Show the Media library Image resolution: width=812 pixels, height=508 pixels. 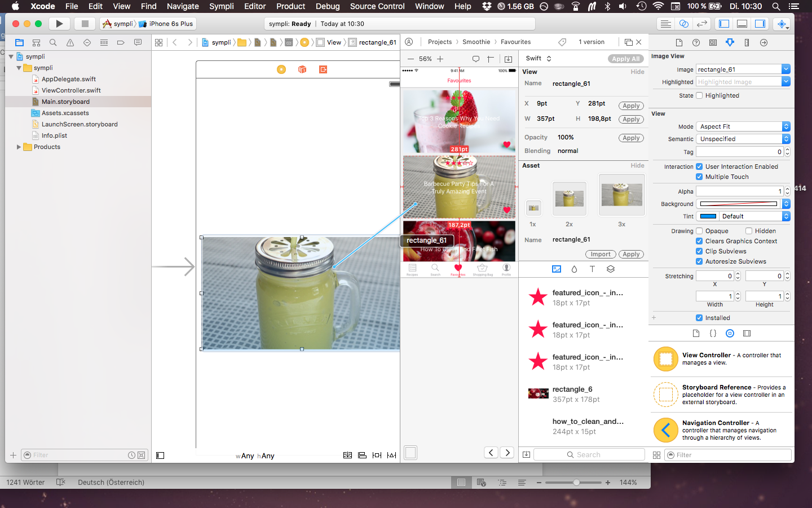pyautogui.click(x=747, y=333)
